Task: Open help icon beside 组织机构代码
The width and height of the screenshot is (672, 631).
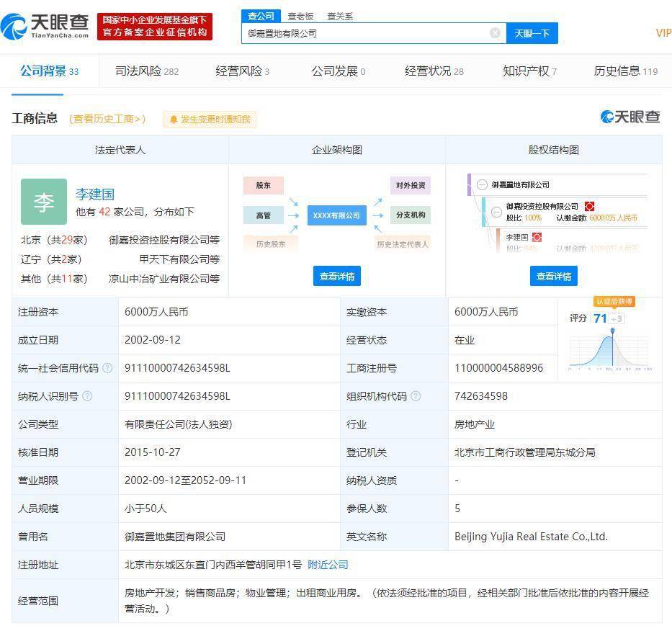Action: 416,396
